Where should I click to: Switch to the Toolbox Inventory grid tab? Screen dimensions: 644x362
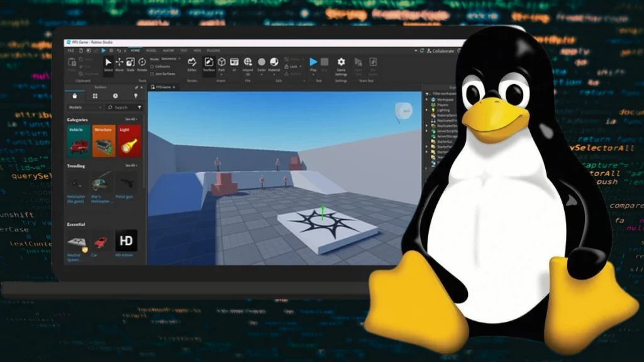pyautogui.click(x=95, y=96)
